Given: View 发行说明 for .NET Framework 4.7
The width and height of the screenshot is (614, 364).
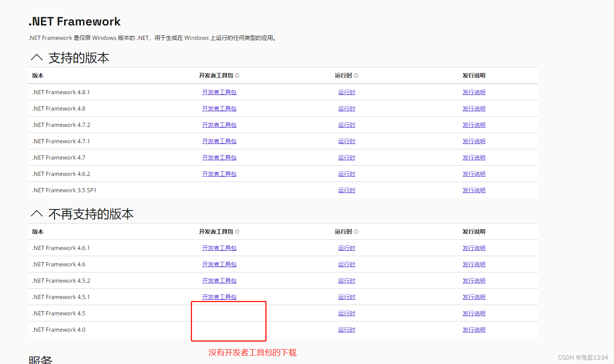Looking at the screenshot, I should coord(474,157).
